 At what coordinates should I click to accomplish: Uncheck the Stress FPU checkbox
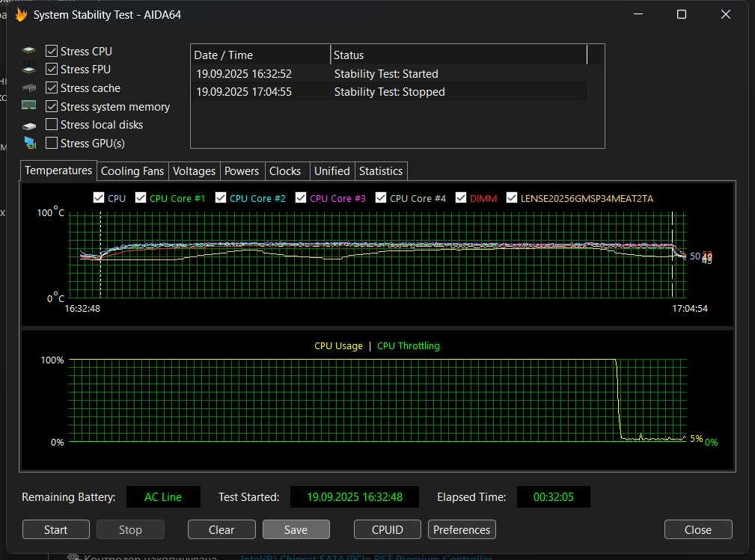click(52, 70)
